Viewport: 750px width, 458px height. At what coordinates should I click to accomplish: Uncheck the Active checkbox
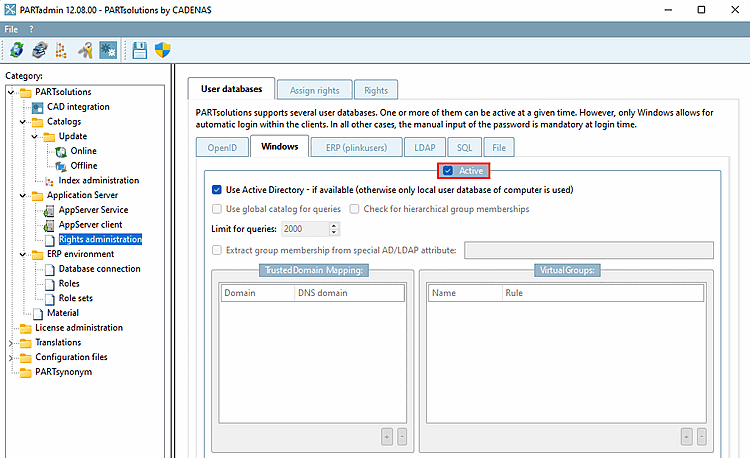(448, 171)
